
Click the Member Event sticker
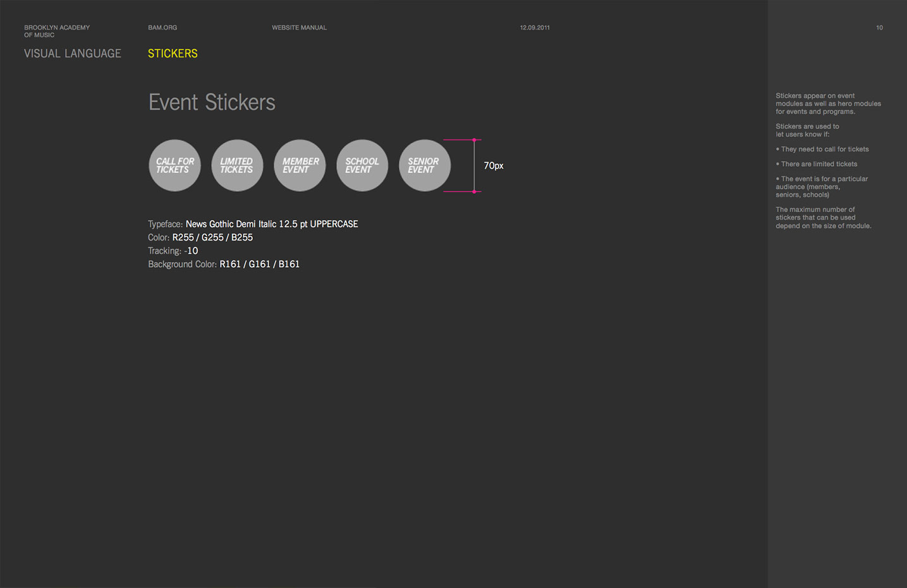coord(300,165)
